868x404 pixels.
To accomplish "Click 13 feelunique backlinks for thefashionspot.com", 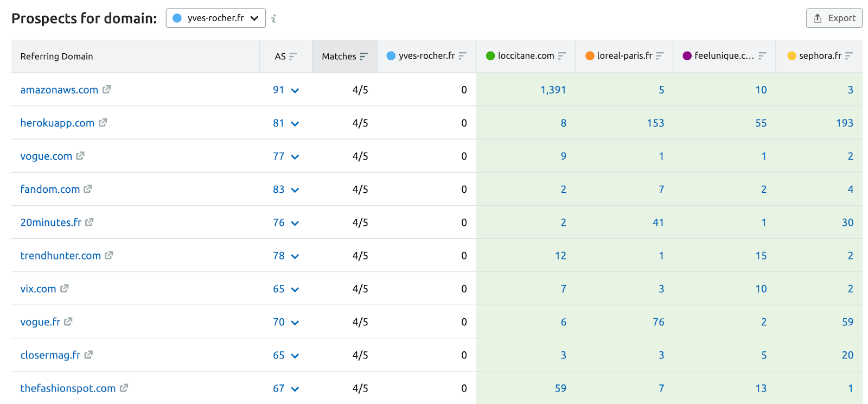I will pyautogui.click(x=761, y=388).
